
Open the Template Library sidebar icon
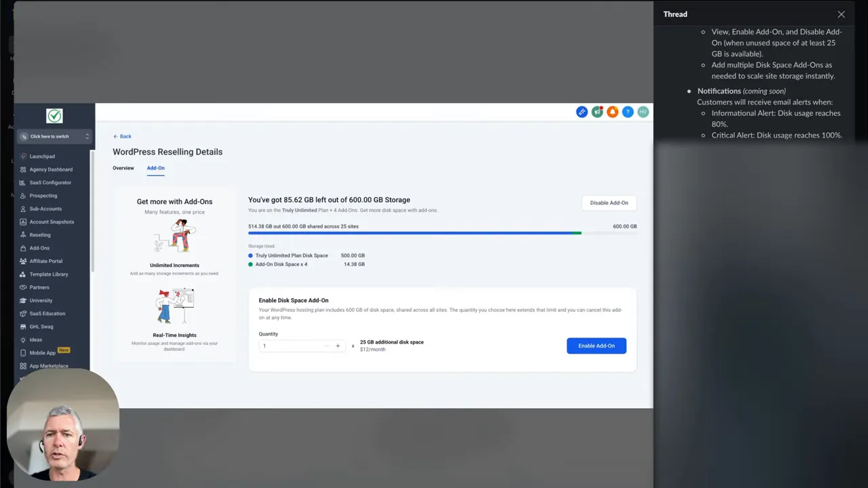23,274
